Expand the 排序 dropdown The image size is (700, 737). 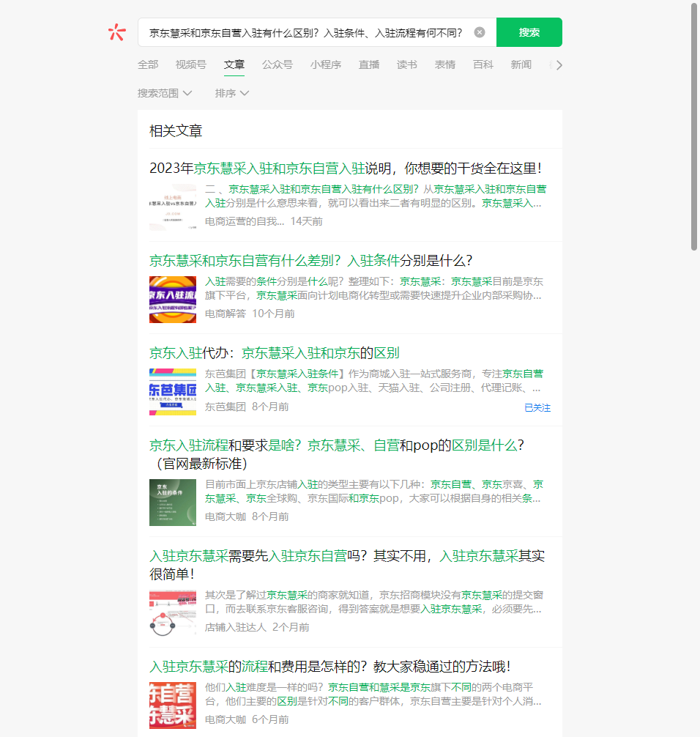pos(231,93)
